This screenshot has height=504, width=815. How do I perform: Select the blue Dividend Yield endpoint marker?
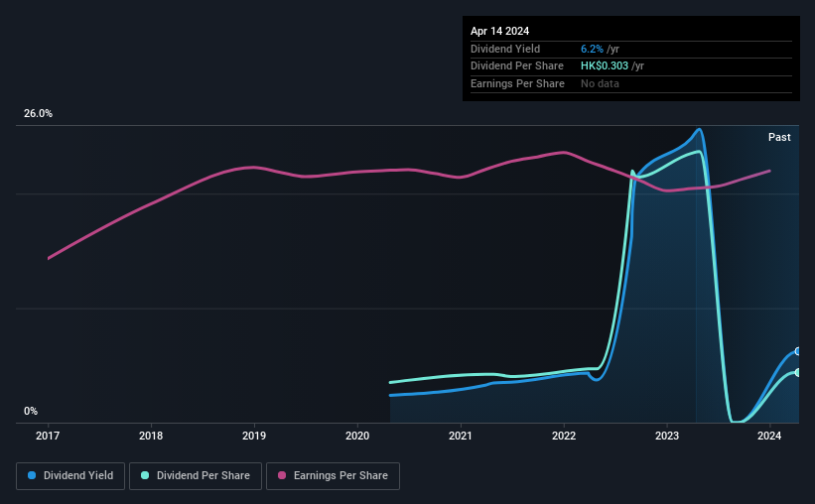click(797, 351)
